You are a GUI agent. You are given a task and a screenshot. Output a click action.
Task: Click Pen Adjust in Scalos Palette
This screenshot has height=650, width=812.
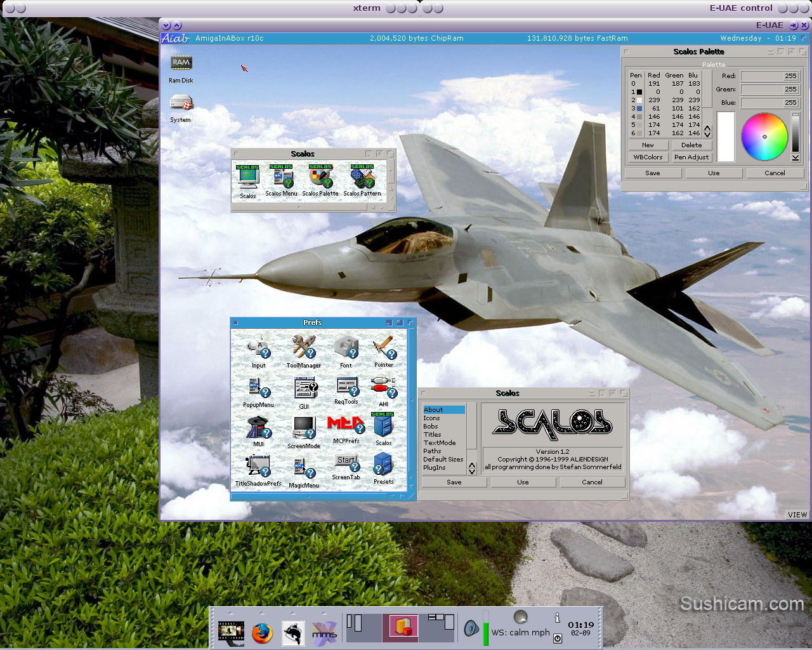click(x=691, y=157)
